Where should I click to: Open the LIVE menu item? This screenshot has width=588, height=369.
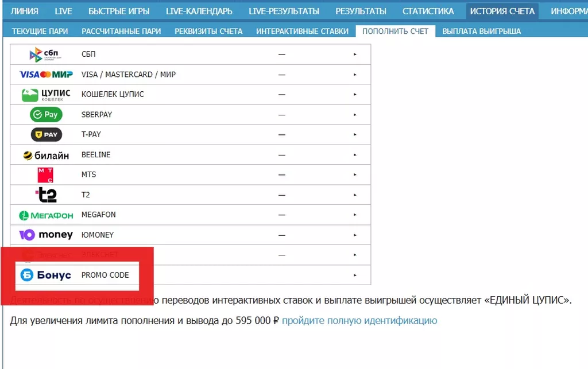click(x=63, y=11)
